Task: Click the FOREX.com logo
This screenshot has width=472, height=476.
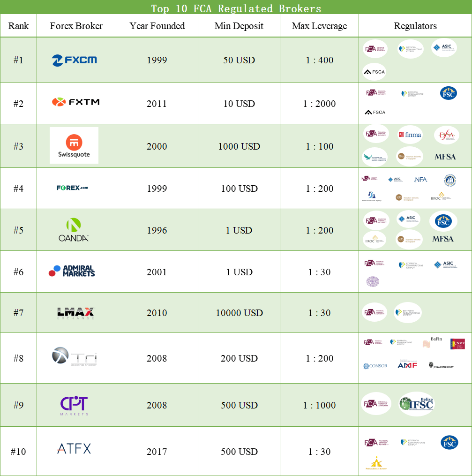Action: (72, 188)
